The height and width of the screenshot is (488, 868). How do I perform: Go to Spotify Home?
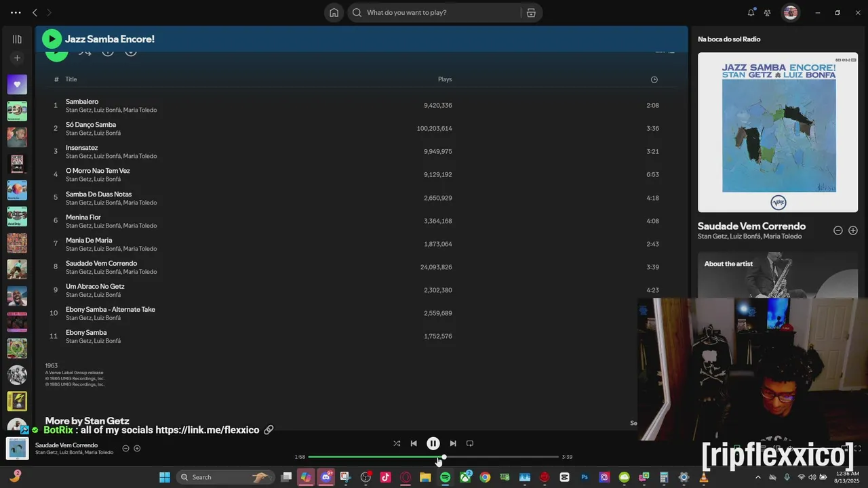(x=334, y=12)
